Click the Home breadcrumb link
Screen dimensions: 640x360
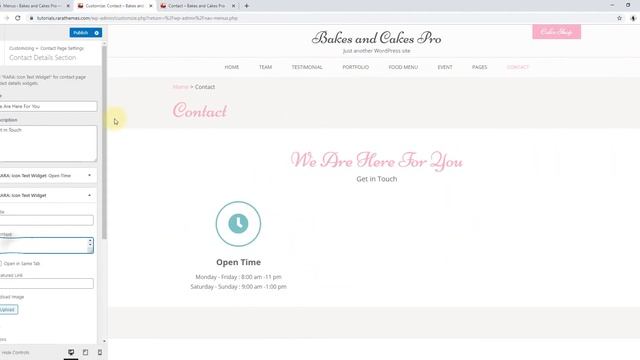tap(180, 87)
